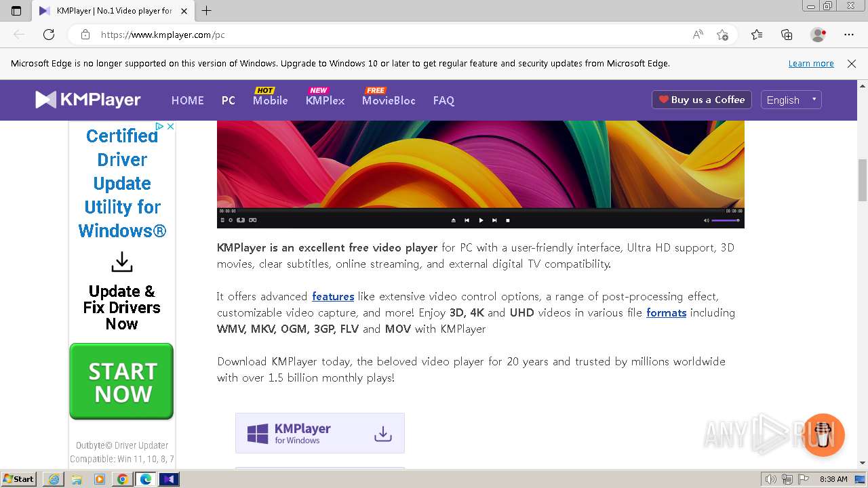The width and height of the screenshot is (868, 488).
Task: Go back to the previous page
Action: (19, 35)
